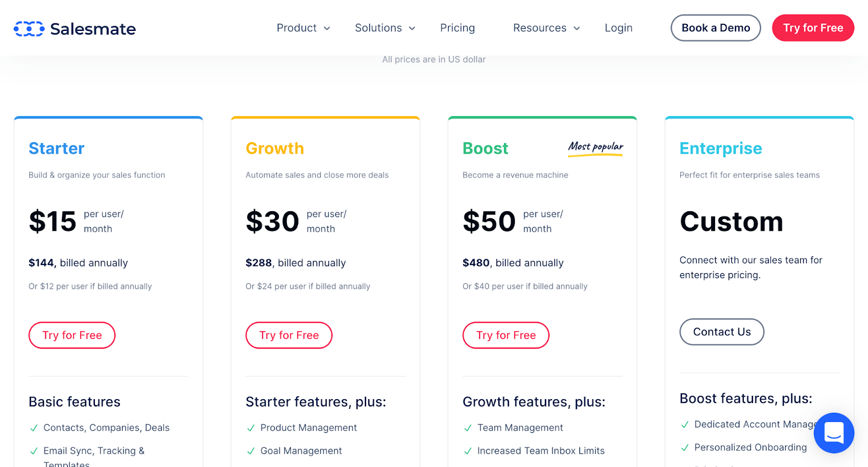This screenshot has width=868, height=467.
Task: Click checkmark next to Product Management
Action: (x=251, y=428)
